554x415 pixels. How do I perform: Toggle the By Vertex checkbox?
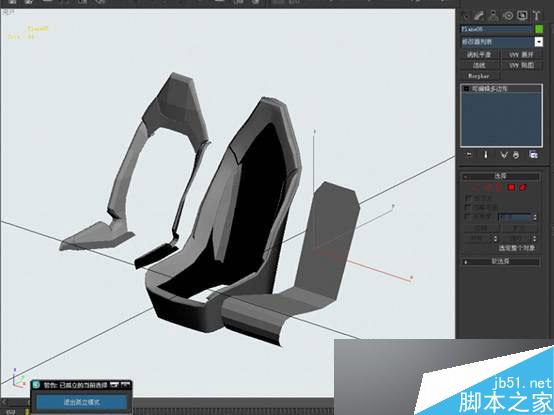pos(467,198)
